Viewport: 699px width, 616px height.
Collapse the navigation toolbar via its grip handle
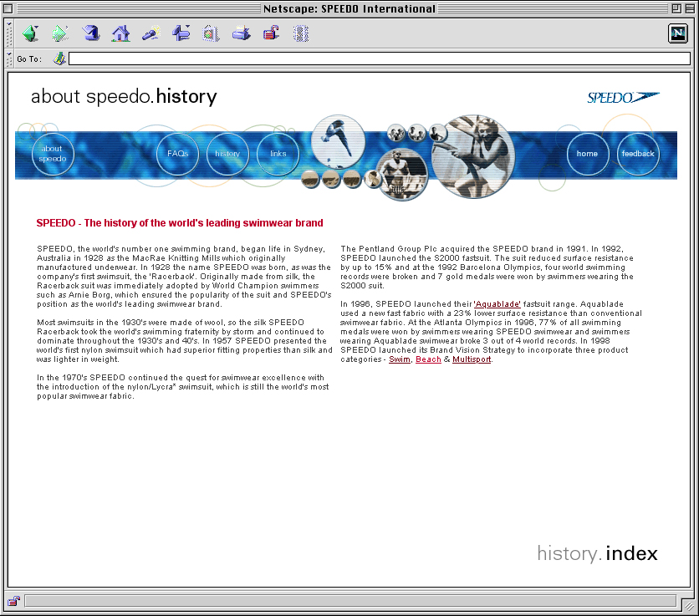pyautogui.click(x=10, y=33)
